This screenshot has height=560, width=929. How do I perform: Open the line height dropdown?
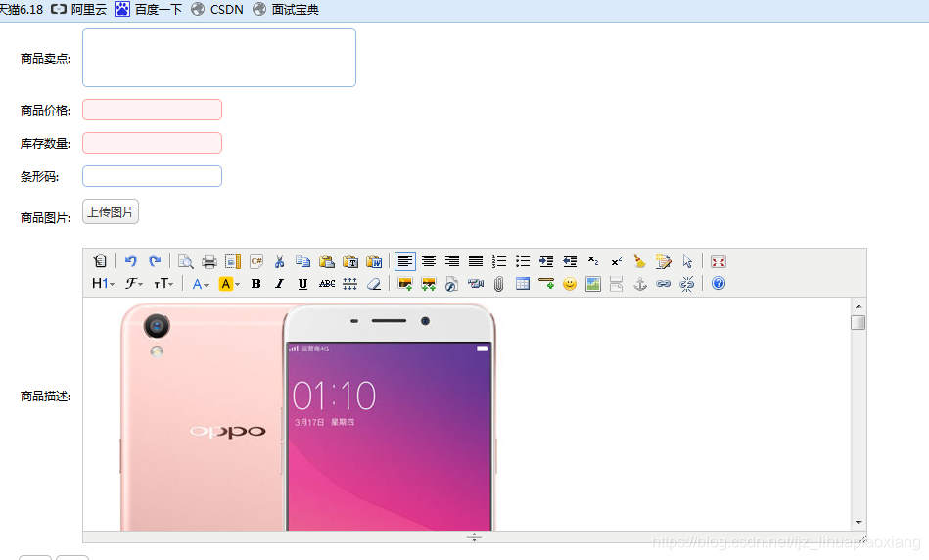click(x=350, y=283)
